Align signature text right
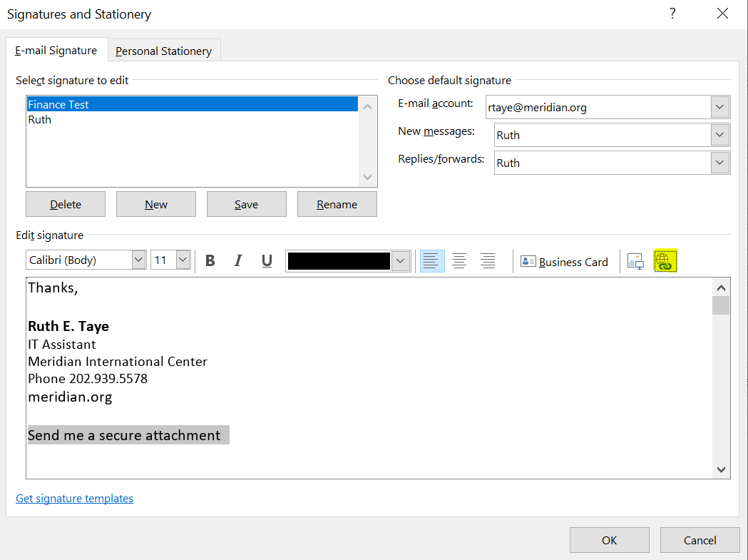Screen dimensions: 748x560 pos(488,261)
